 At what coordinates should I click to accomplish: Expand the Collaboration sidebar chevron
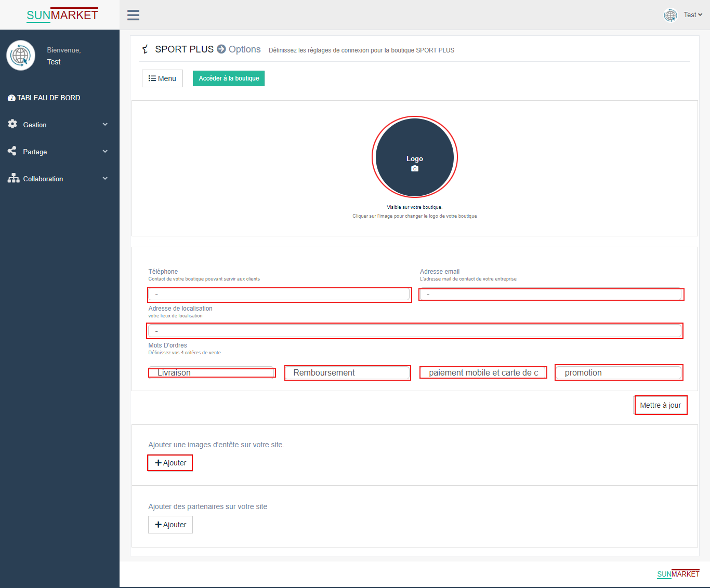[x=105, y=178]
